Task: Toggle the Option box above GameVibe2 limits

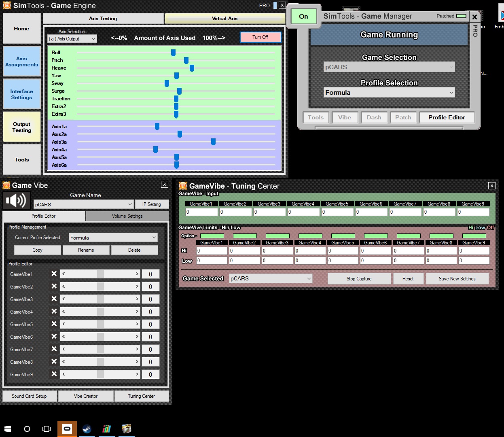Action: point(245,236)
